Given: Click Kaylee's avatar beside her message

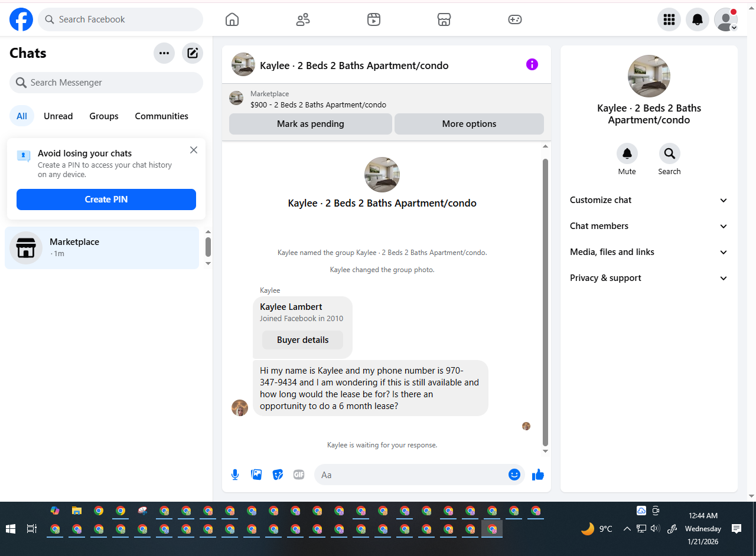Looking at the screenshot, I should pos(240,408).
